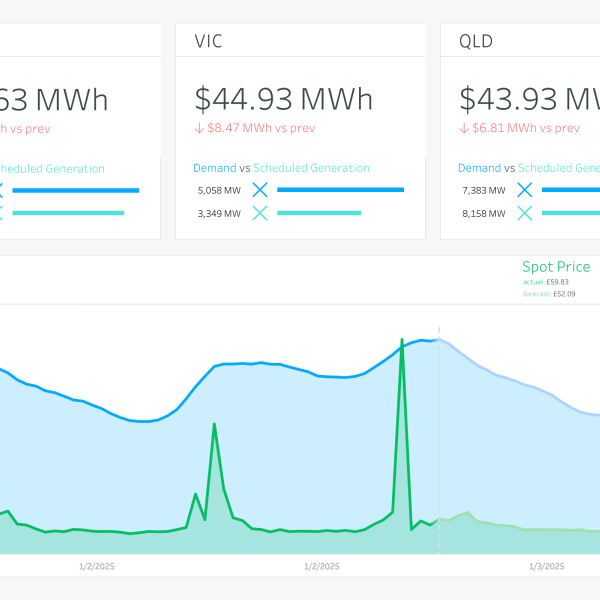Click the blue demand bar in the leftmost card
Image resolution: width=600 pixels, height=600 pixels.
coord(76,190)
